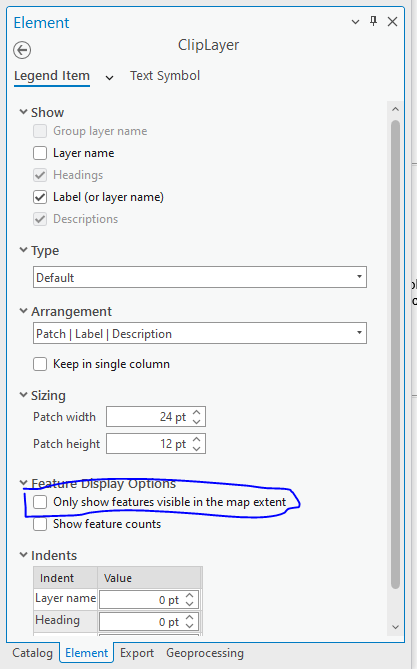Check Only show features visible in map extent
Screen dimensions: 417x669
(40, 502)
